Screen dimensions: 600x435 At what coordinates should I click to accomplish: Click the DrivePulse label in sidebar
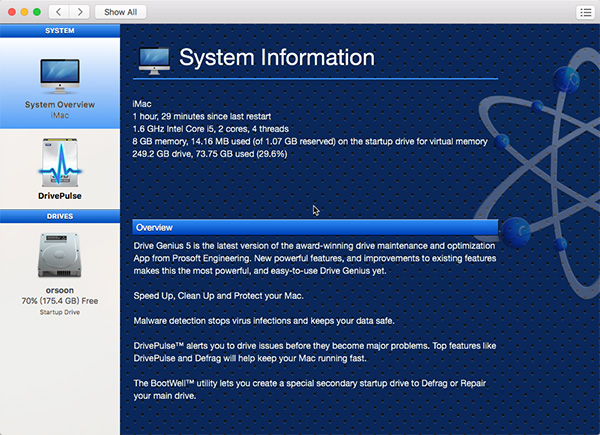60,196
